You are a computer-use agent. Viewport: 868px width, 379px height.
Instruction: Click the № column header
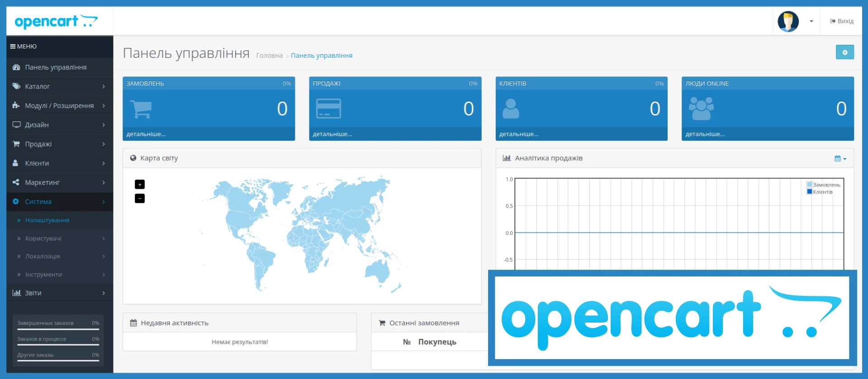407,342
